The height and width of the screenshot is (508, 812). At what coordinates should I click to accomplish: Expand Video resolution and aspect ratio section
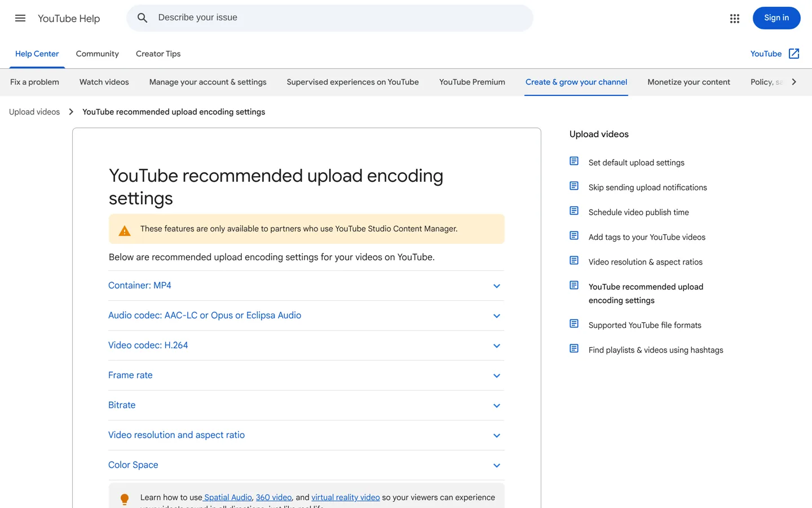coord(306,435)
